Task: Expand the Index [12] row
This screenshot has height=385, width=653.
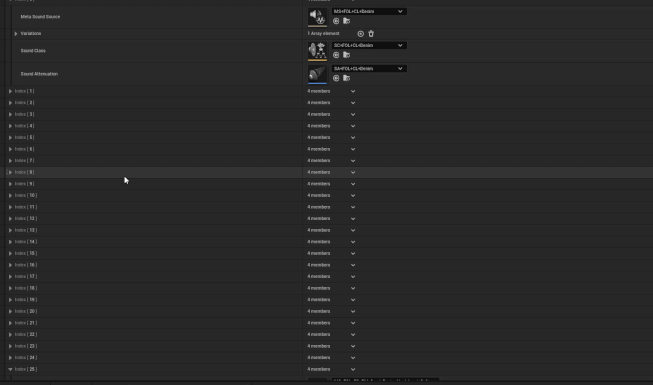Action: pos(10,219)
